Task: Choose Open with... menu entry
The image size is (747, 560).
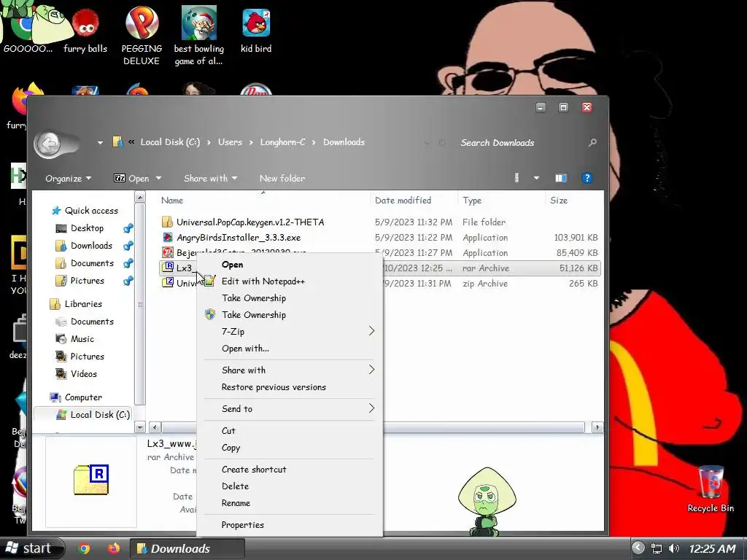Action: (290, 349)
